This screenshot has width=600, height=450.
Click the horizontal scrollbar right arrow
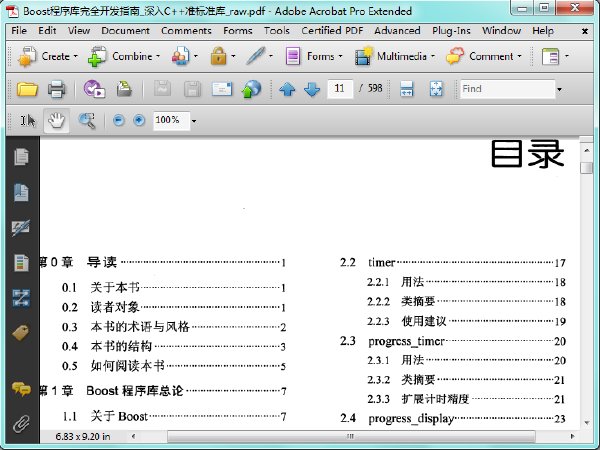[572, 436]
